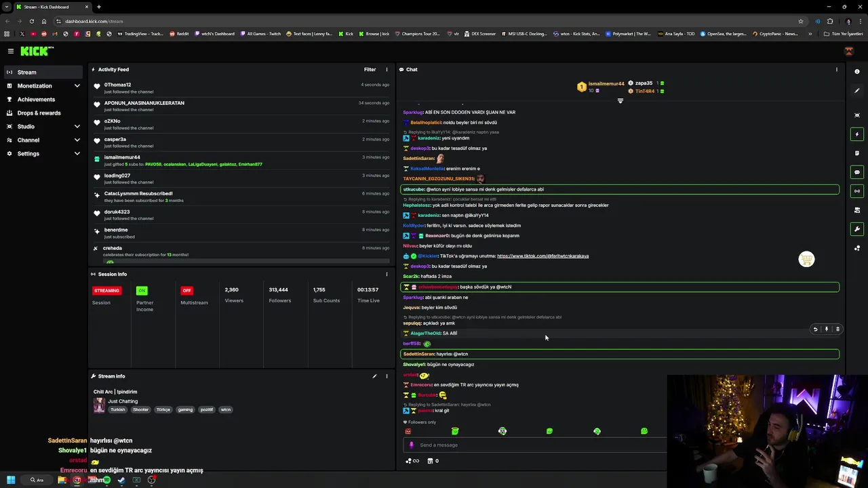Viewport: 868px width, 488px height.
Task: Open Session Info three-dot options menu
Action: 387,274
